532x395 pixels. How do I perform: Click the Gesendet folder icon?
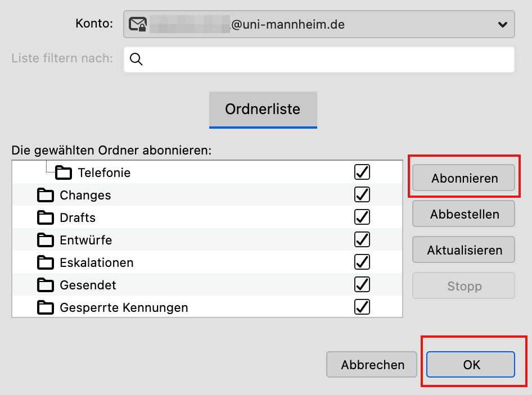point(46,285)
